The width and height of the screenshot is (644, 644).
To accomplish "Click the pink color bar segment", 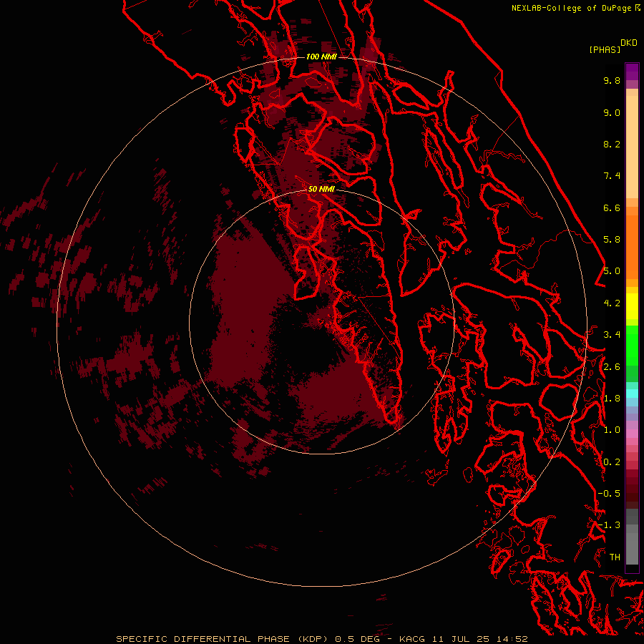I will click(632, 434).
